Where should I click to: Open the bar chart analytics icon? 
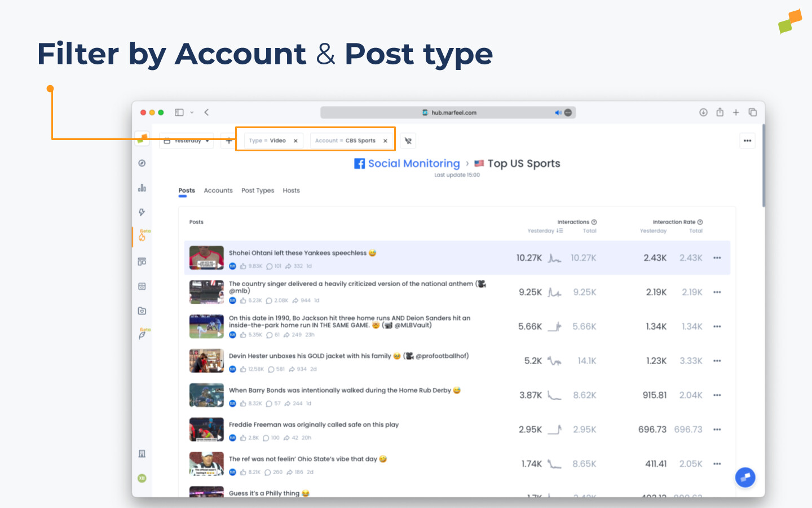pos(142,187)
